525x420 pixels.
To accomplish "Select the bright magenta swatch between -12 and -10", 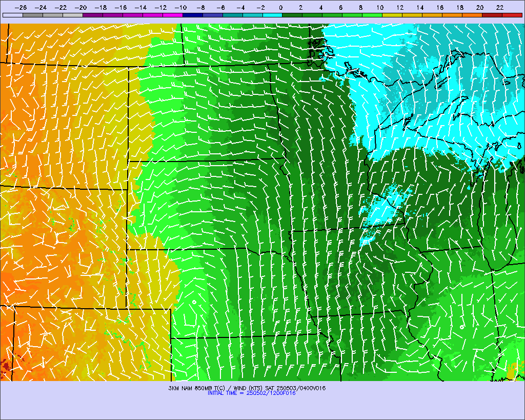I will pos(173,15).
